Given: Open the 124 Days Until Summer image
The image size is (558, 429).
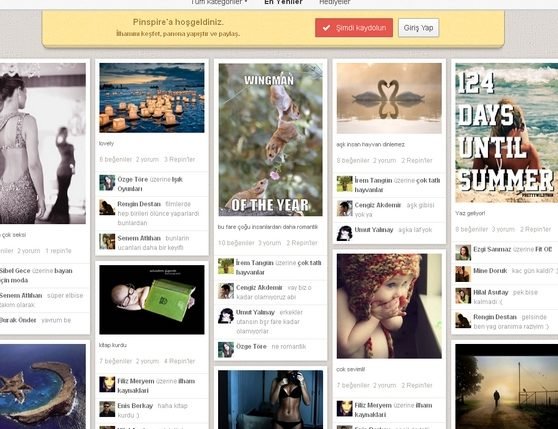Looking at the screenshot, I should [x=506, y=133].
